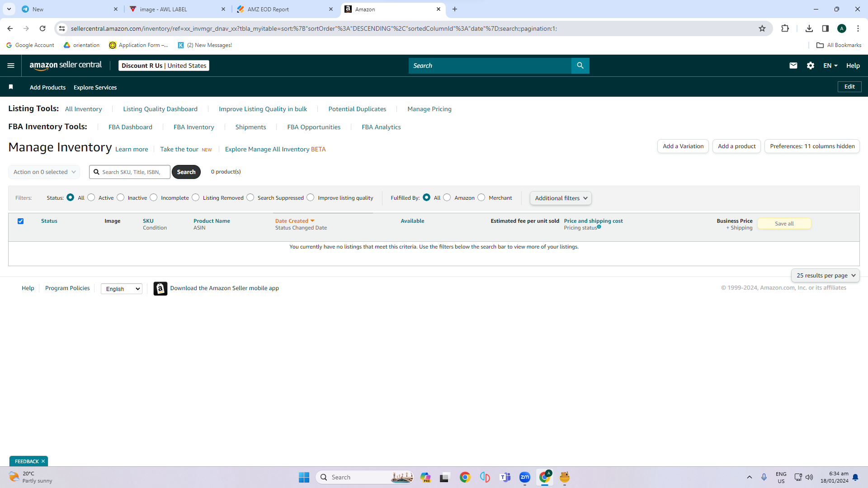Go back to the previous page
This screenshot has height=488, width=868.
click(x=10, y=28)
